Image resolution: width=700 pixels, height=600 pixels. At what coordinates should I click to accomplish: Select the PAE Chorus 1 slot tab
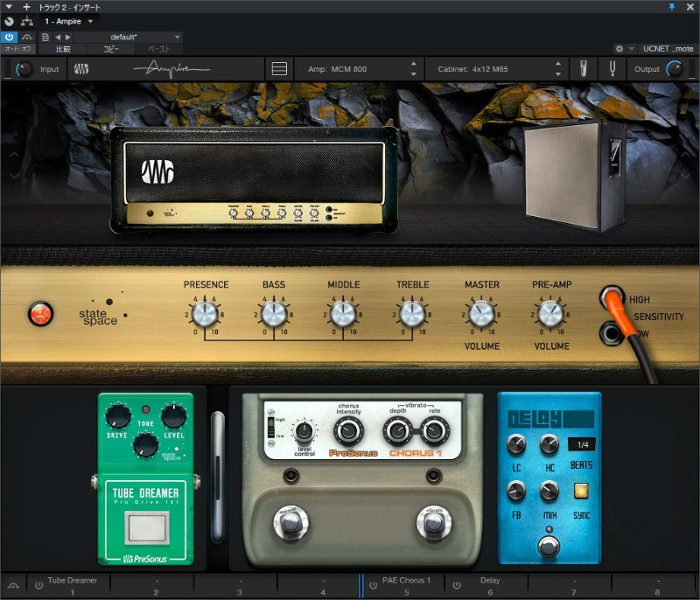402,586
